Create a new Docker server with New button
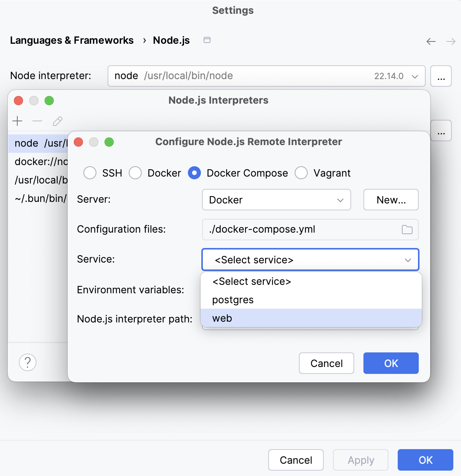The height and width of the screenshot is (476, 461). click(x=391, y=200)
